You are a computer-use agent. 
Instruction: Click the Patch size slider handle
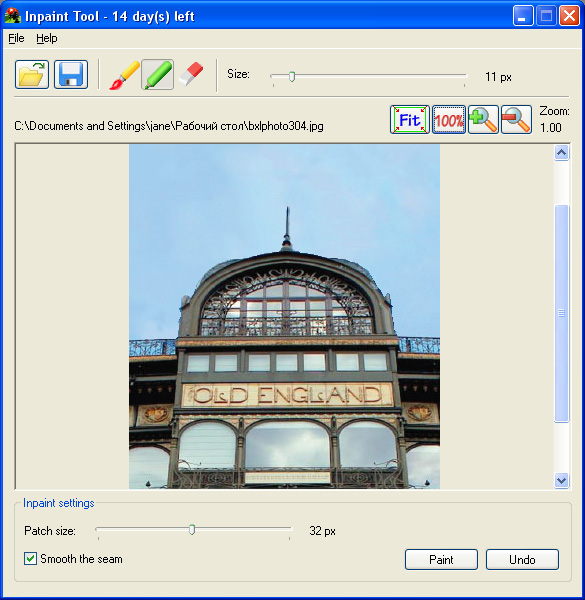point(192,530)
